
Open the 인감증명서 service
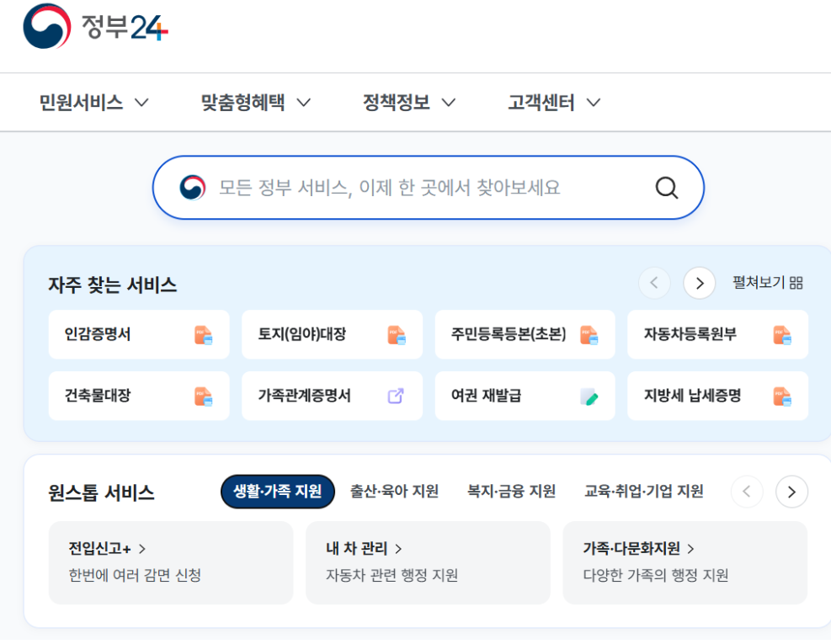[x=139, y=334]
